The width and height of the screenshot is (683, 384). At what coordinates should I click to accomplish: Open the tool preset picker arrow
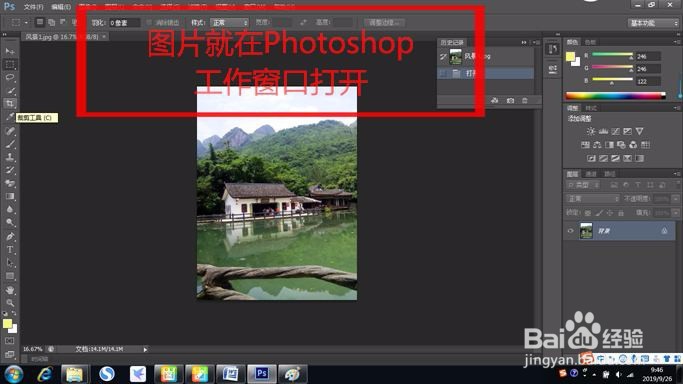[26, 22]
